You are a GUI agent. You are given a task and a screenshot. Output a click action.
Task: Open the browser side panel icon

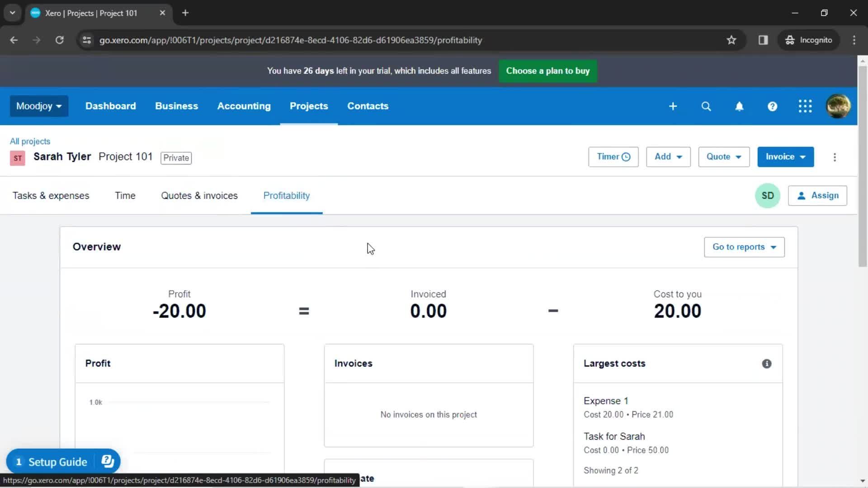[763, 40]
